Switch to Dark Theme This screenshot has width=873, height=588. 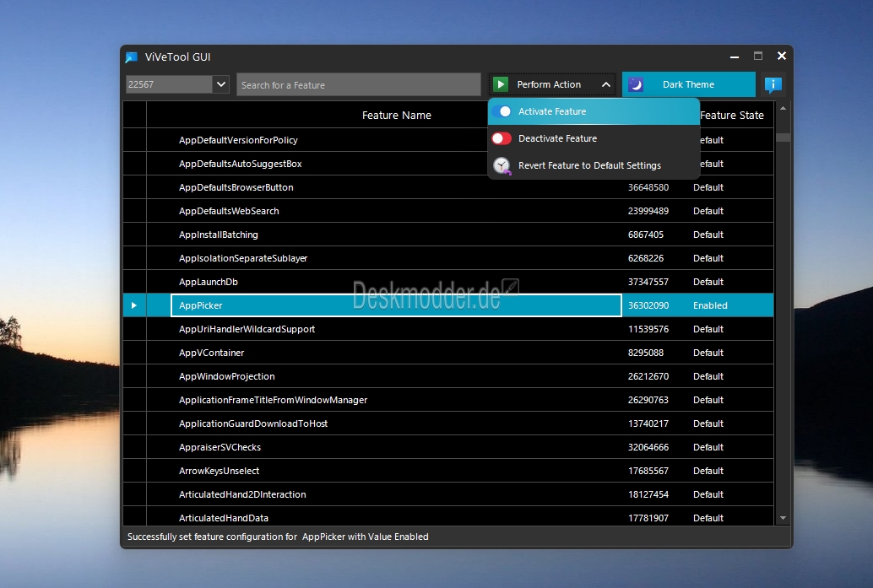689,84
